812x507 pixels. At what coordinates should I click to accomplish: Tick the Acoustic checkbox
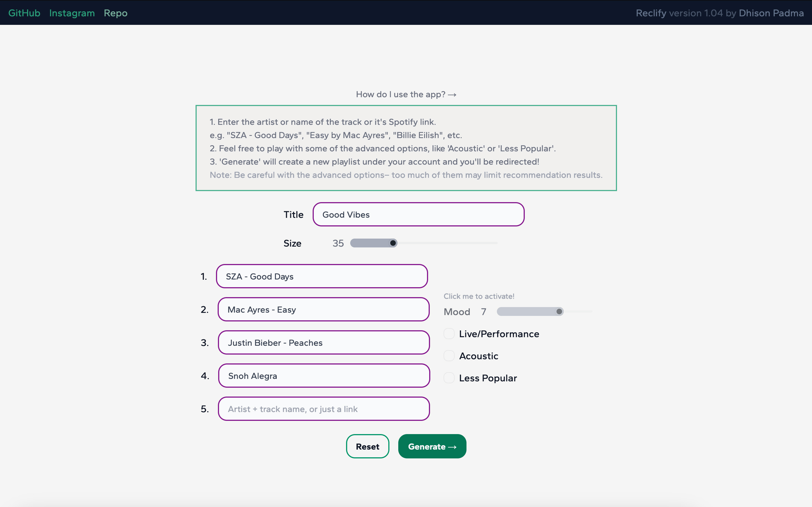(x=449, y=356)
